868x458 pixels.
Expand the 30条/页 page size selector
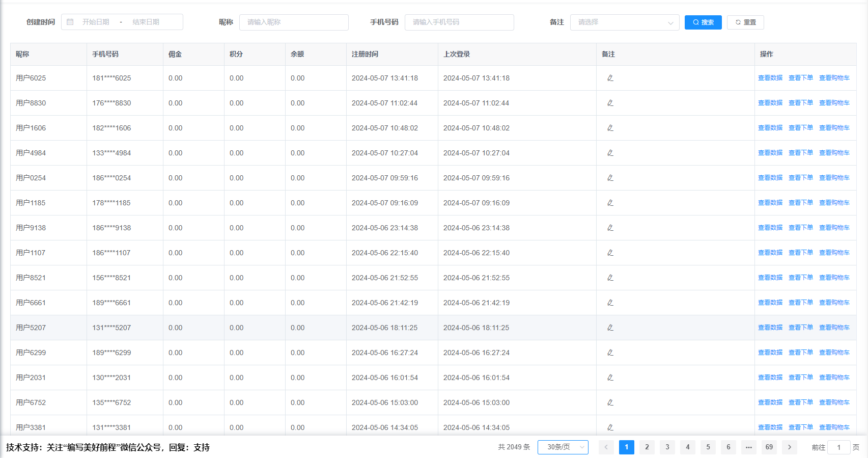tap(563, 447)
